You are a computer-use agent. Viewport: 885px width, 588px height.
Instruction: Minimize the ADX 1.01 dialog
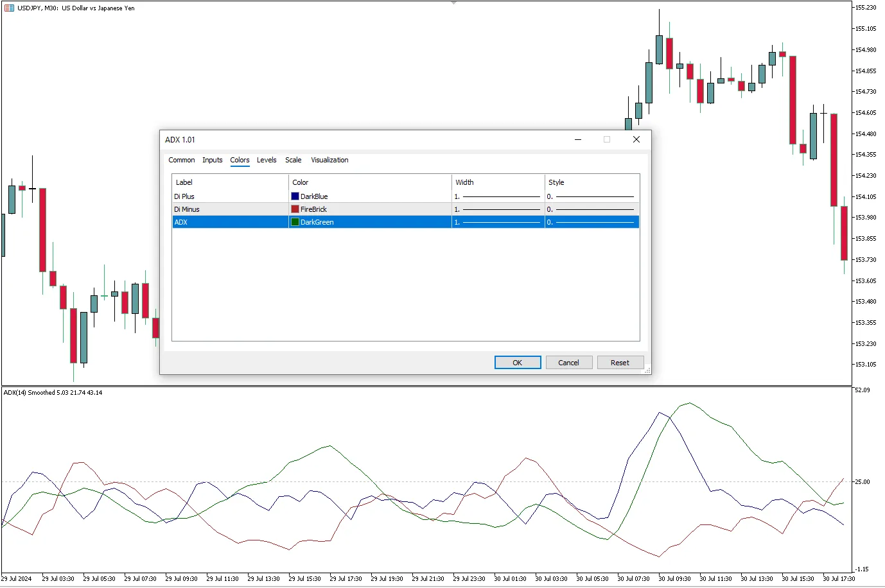tap(577, 139)
